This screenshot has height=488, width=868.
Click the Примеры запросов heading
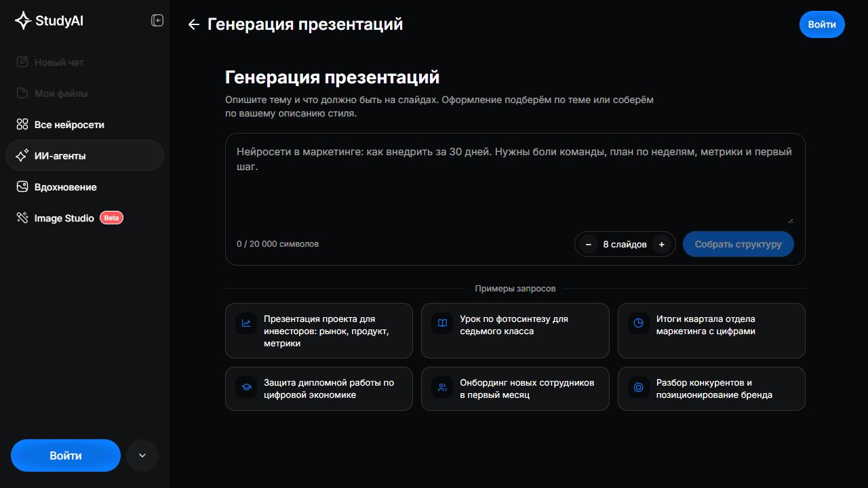(515, 289)
